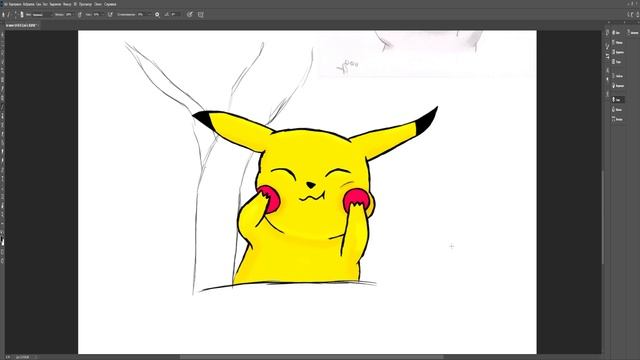Select the Pen tool
Viewport: 640px width, 360px height.
[x=2, y=169]
